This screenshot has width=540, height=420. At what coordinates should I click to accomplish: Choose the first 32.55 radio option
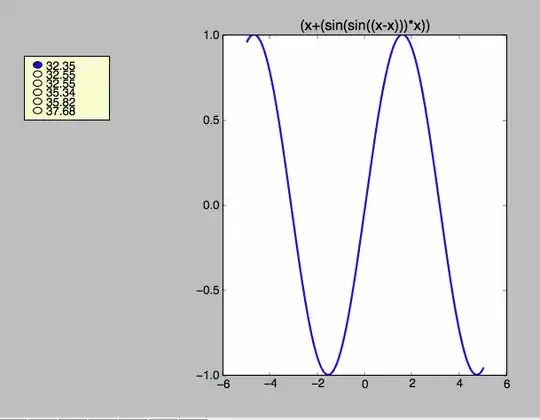[x=38, y=74]
